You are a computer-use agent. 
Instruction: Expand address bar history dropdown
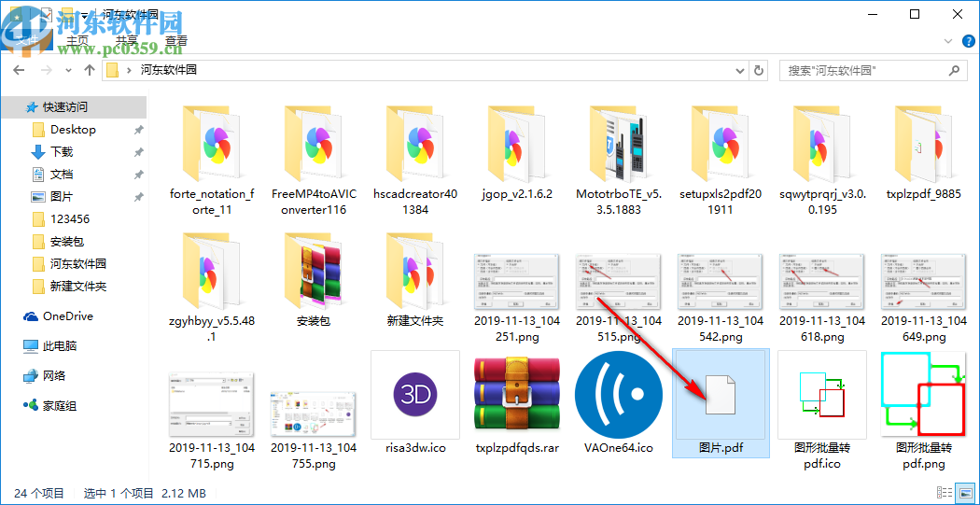(x=740, y=71)
